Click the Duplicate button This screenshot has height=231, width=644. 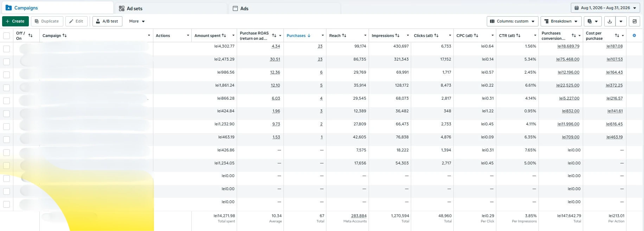click(47, 21)
